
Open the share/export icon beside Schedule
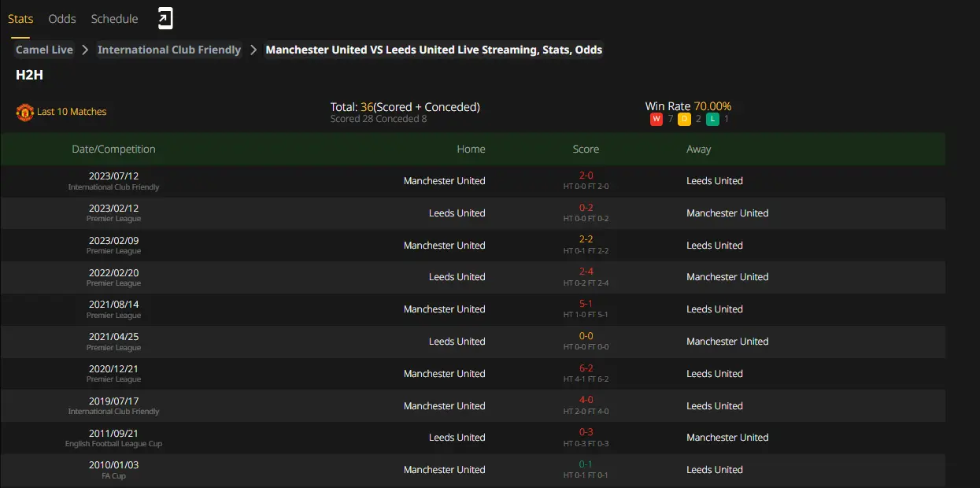pyautogui.click(x=165, y=18)
